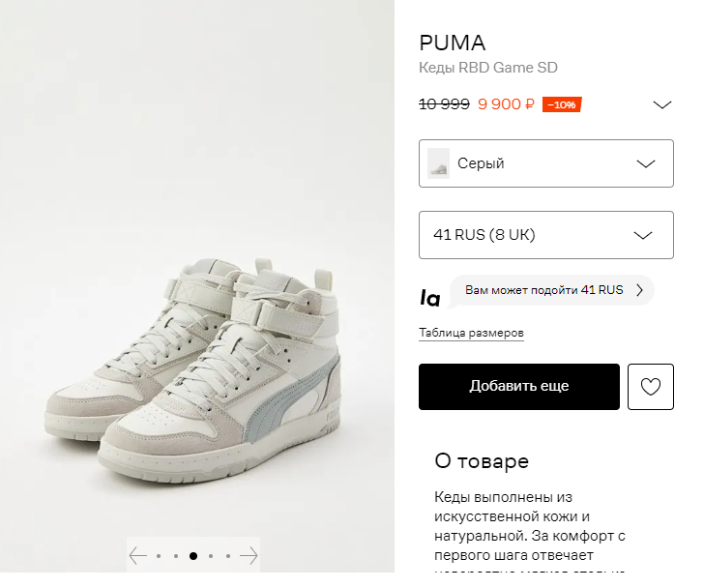Click the −10% discount badge

click(562, 104)
